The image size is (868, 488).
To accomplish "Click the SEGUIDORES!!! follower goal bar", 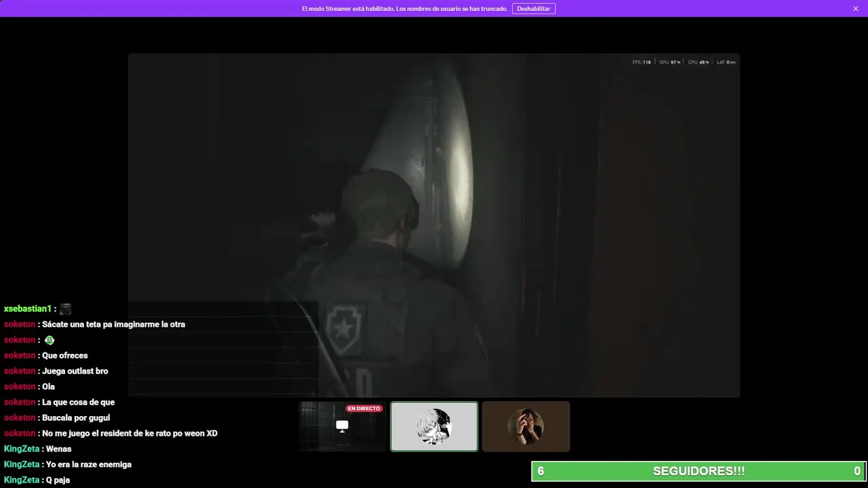I will point(698,471).
